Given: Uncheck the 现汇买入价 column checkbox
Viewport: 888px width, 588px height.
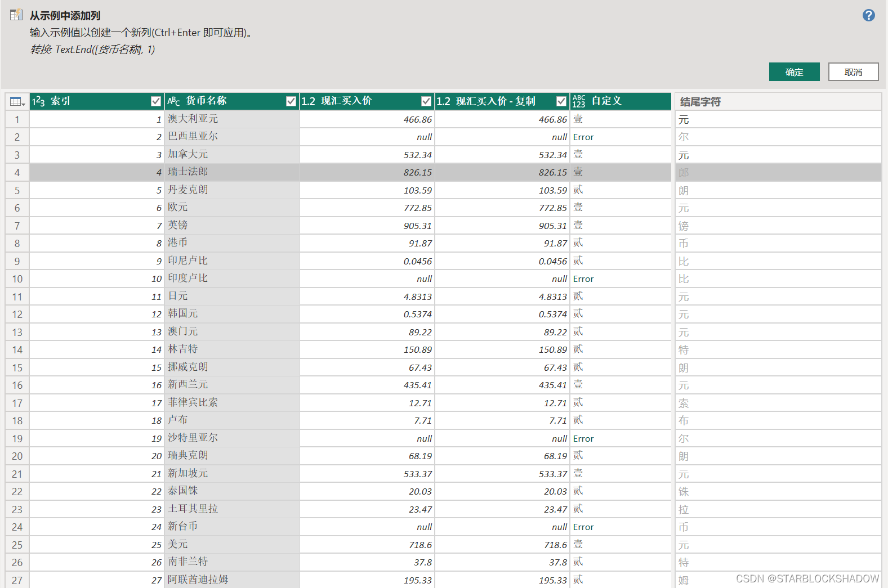Looking at the screenshot, I should (x=426, y=101).
